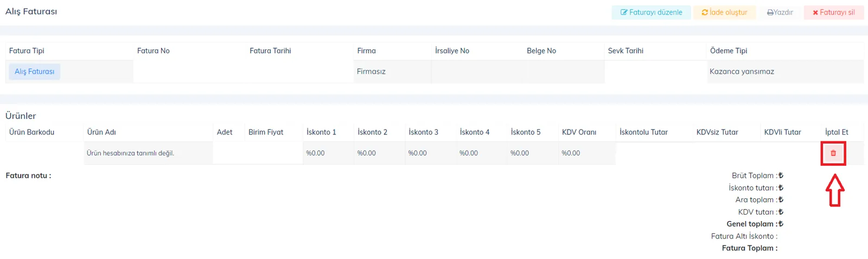Click the Ürün hesabınıza tanımlı değil text

[x=130, y=153]
